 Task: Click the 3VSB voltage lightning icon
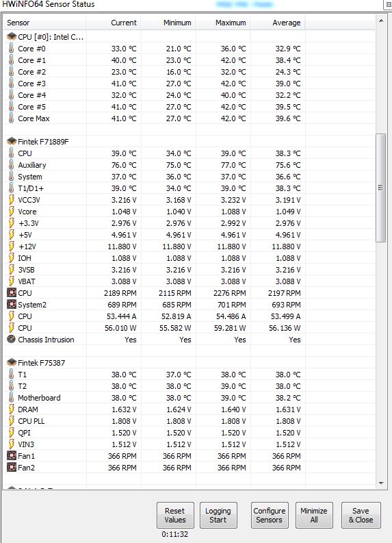coord(12,269)
